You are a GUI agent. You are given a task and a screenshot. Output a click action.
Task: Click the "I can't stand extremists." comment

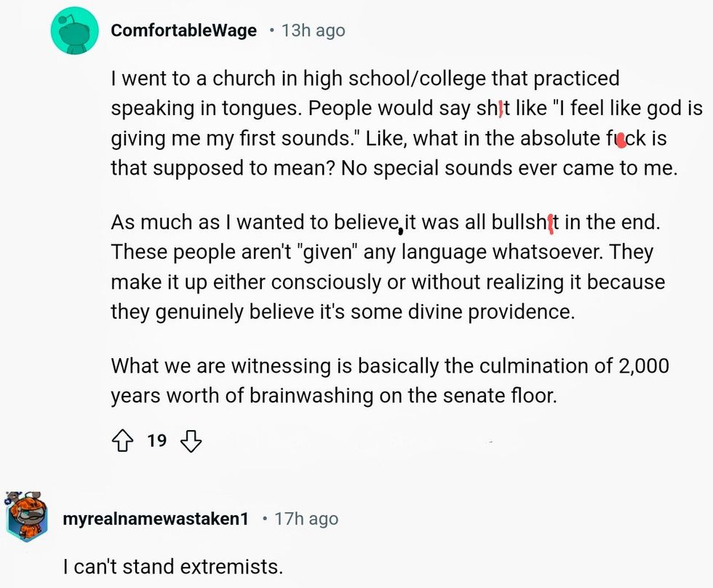(x=172, y=565)
